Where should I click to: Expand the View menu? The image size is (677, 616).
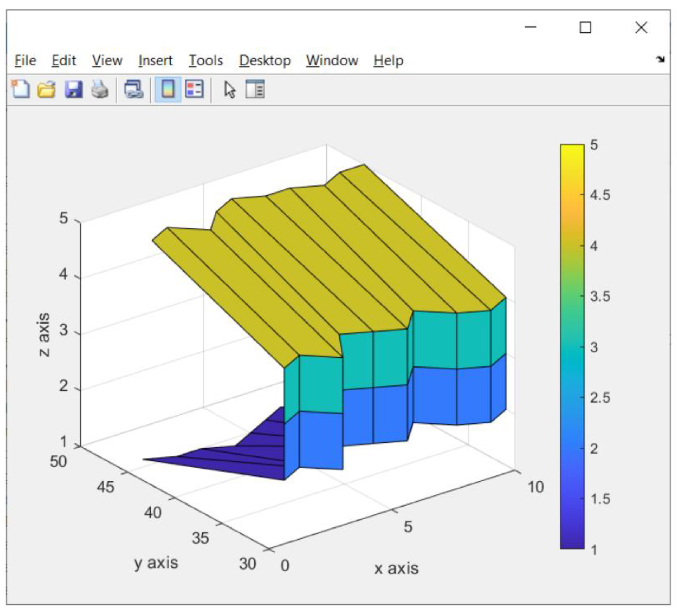[x=107, y=61]
